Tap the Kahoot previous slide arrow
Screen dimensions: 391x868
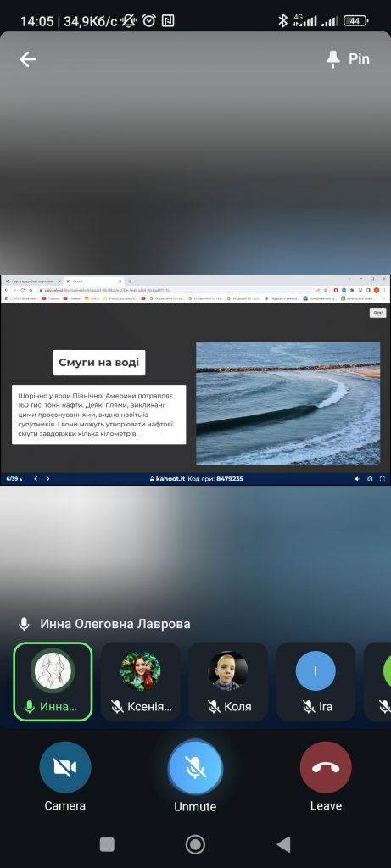coord(36,479)
